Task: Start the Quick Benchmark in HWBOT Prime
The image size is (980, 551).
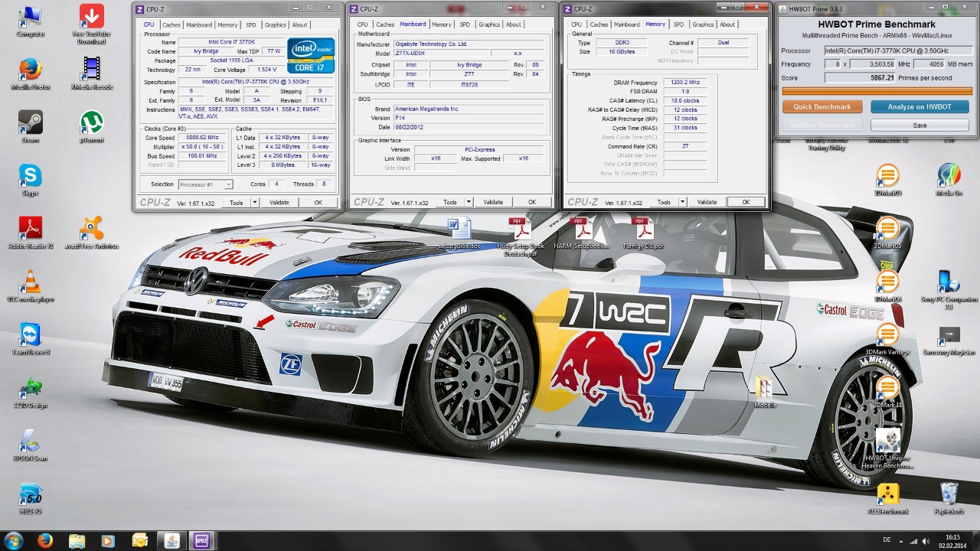Action: point(822,107)
